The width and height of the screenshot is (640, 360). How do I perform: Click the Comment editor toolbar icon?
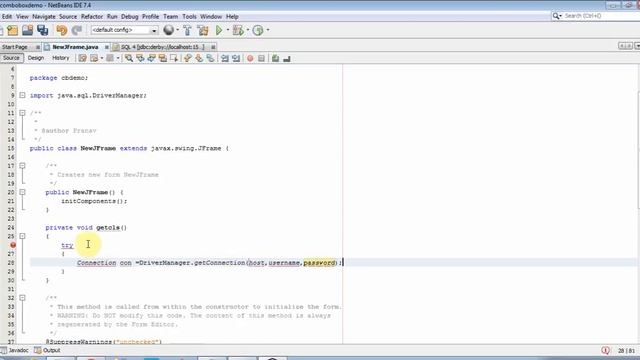click(276, 59)
